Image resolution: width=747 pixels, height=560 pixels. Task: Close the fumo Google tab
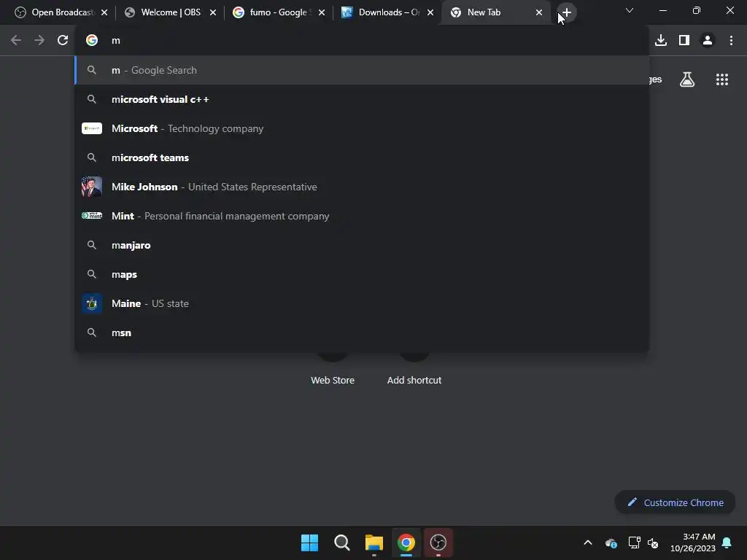click(x=322, y=12)
